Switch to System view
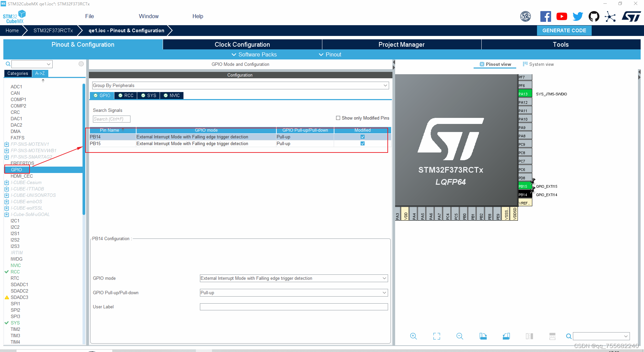644x352 pixels. click(538, 64)
